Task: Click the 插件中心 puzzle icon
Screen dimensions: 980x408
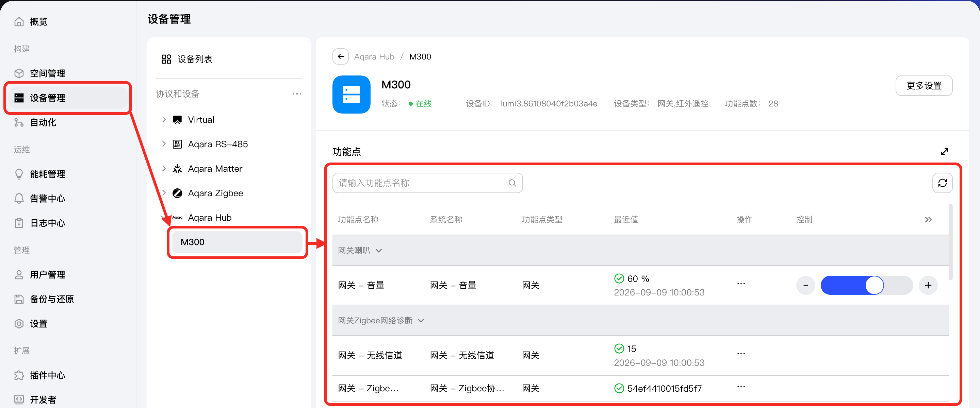Action: coord(19,375)
